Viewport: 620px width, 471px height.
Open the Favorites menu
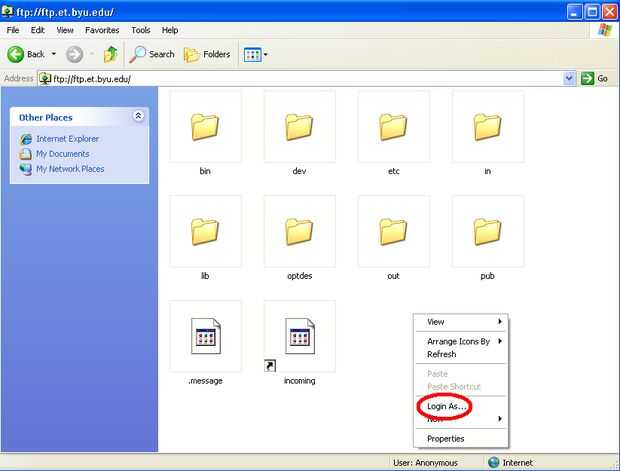[102, 30]
